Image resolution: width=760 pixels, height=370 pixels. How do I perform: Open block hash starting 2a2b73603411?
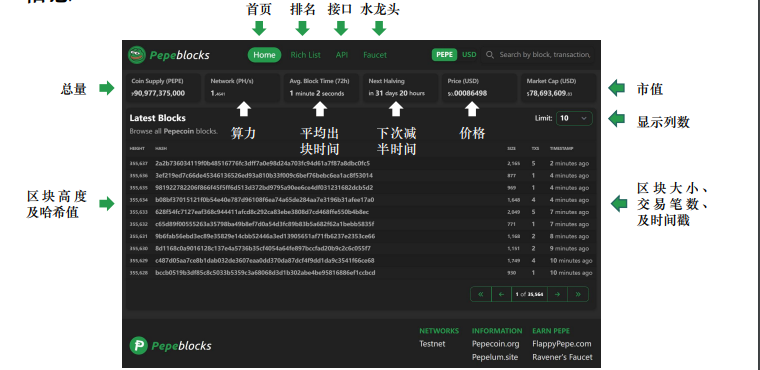262,163
